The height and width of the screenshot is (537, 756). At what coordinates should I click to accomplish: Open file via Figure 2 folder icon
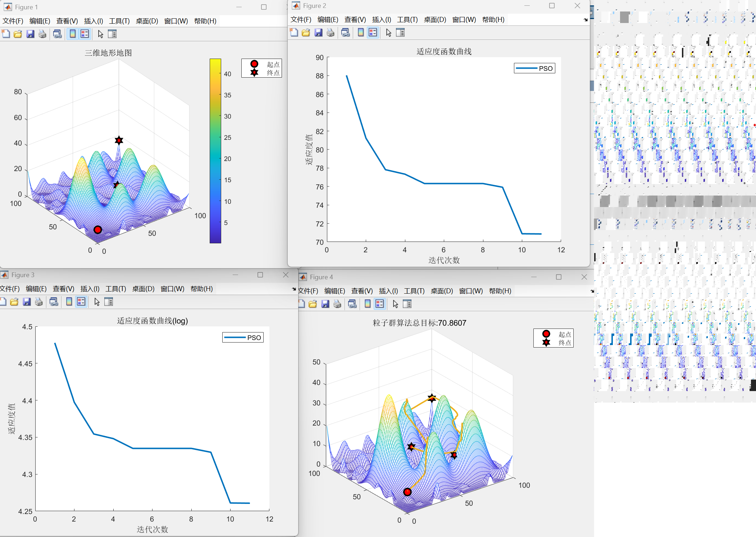[306, 33]
